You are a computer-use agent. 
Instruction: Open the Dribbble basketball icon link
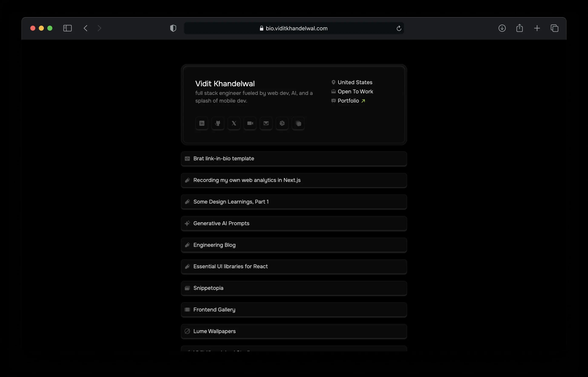(282, 123)
